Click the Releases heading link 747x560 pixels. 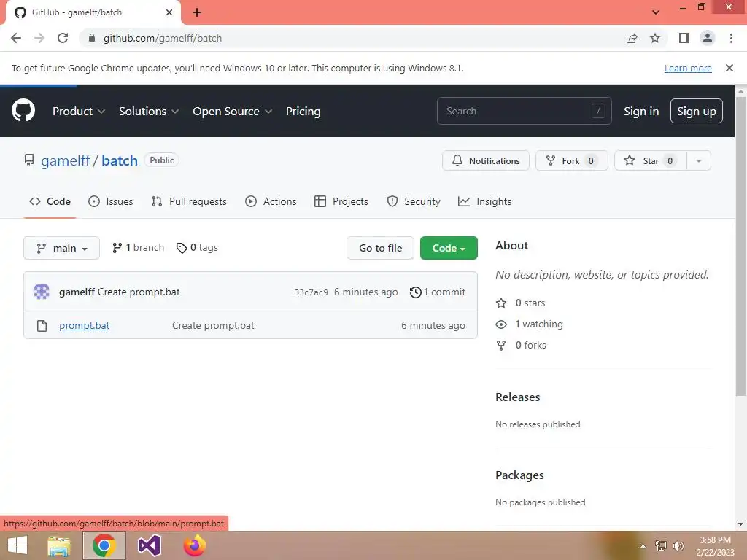coord(517,397)
